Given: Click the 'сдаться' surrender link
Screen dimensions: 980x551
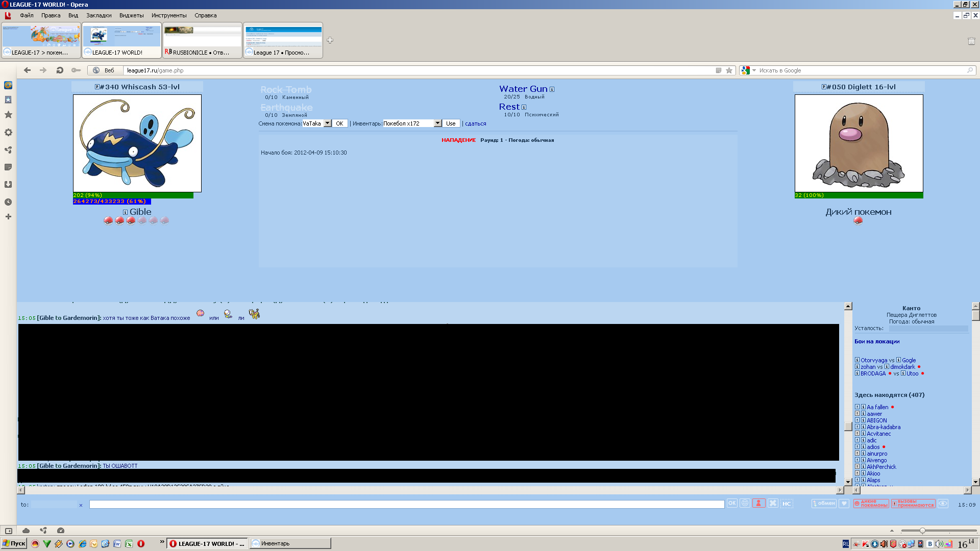Looking at the screenshot, I should [475, 124].
